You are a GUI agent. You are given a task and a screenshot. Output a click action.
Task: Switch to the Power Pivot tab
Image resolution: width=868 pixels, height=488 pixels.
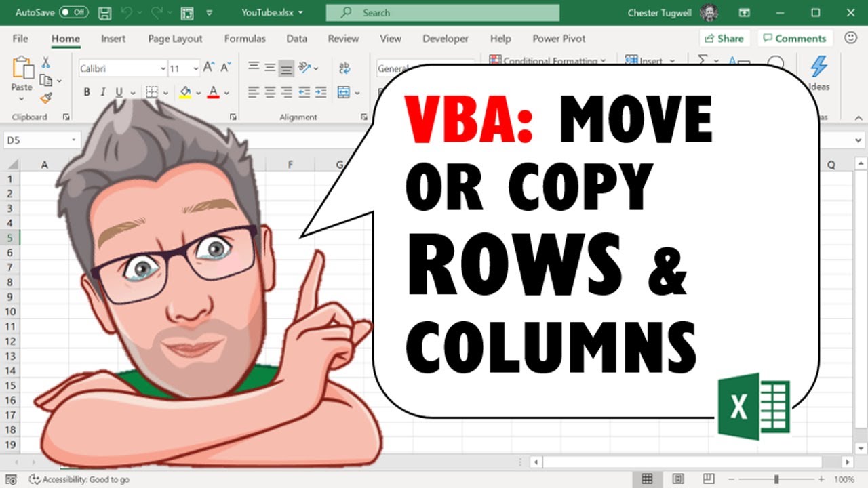tap(559, 39)
